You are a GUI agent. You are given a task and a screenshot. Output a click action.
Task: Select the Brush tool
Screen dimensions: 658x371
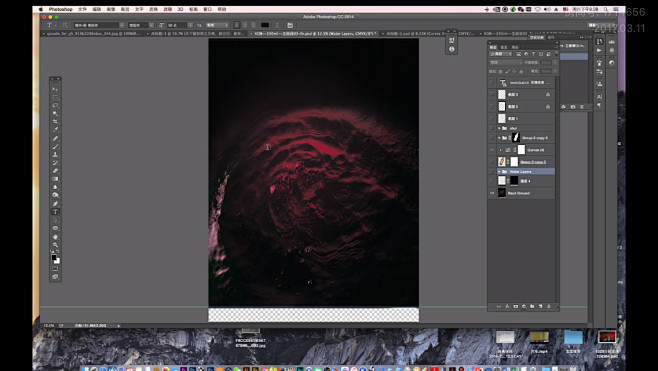[55, 146]
